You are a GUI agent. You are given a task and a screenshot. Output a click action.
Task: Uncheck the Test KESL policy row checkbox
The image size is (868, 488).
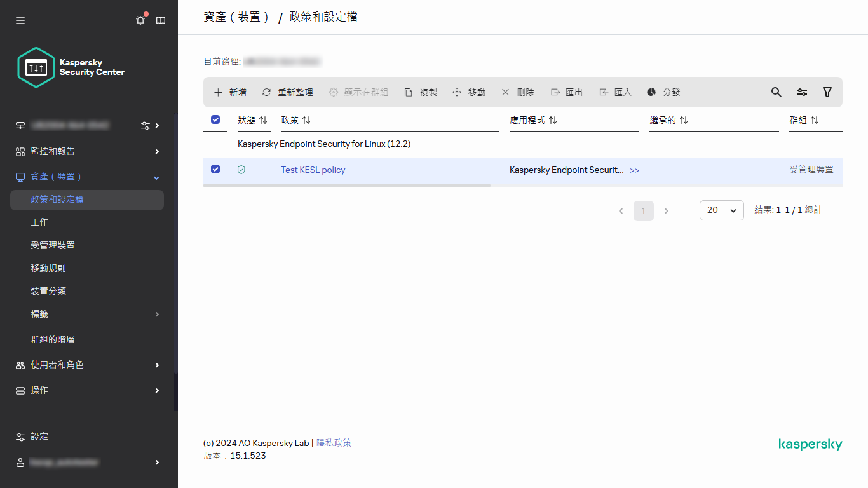(x=215, y=169)
